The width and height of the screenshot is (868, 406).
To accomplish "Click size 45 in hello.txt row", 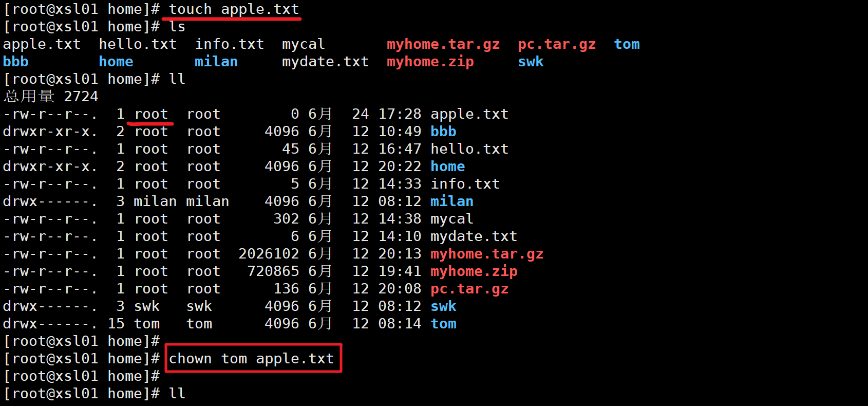I will pyautogui.click(x=290, y=149).
